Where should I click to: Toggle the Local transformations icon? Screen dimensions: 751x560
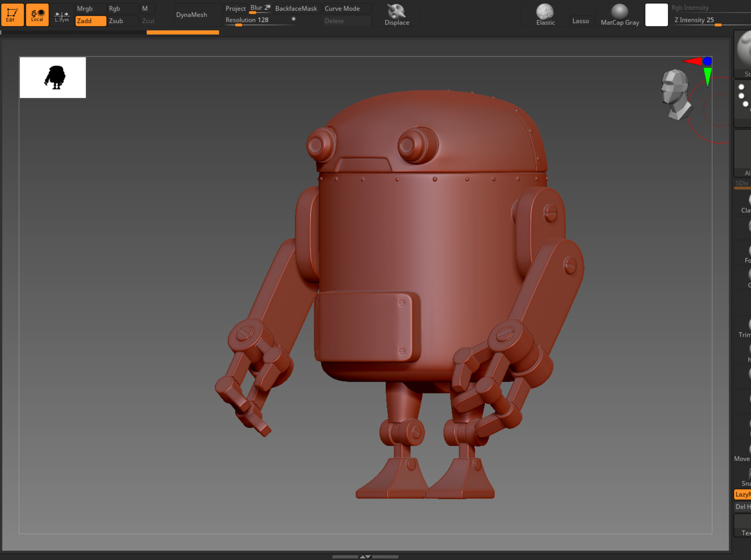pos(37,15)
